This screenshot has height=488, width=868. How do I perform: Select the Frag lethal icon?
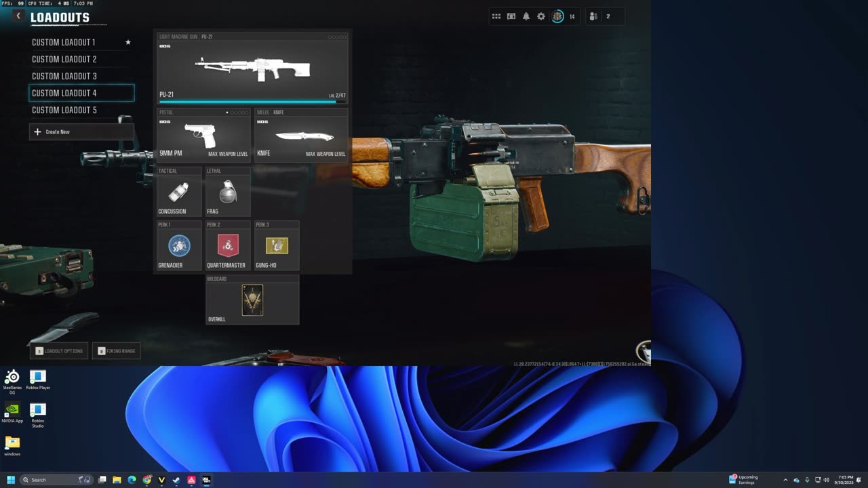[228, 192]
